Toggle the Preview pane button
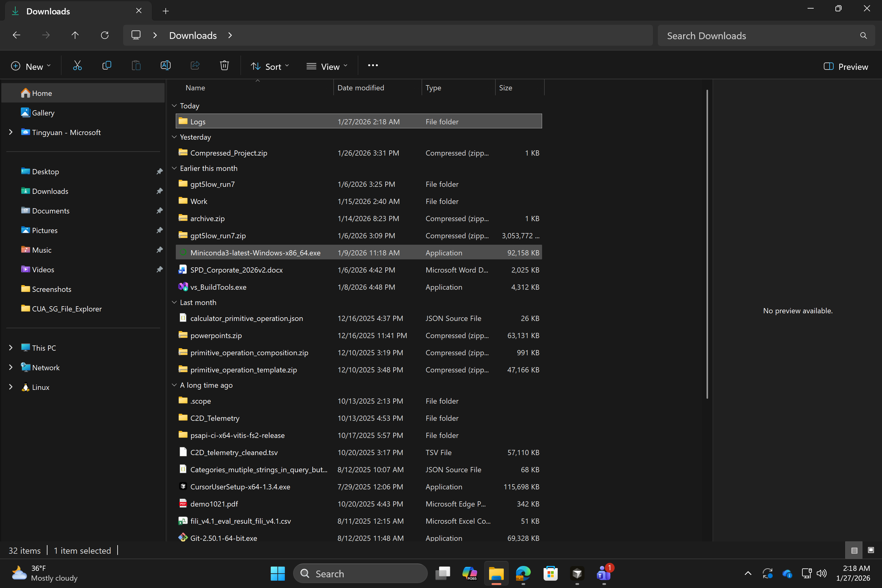Screen dimensions: 882x588 846,67
